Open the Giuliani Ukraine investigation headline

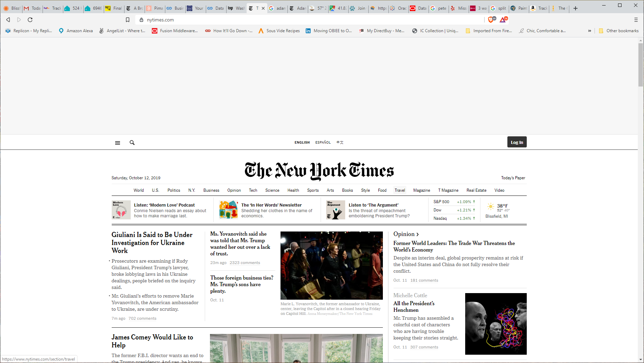pos(152,243)
